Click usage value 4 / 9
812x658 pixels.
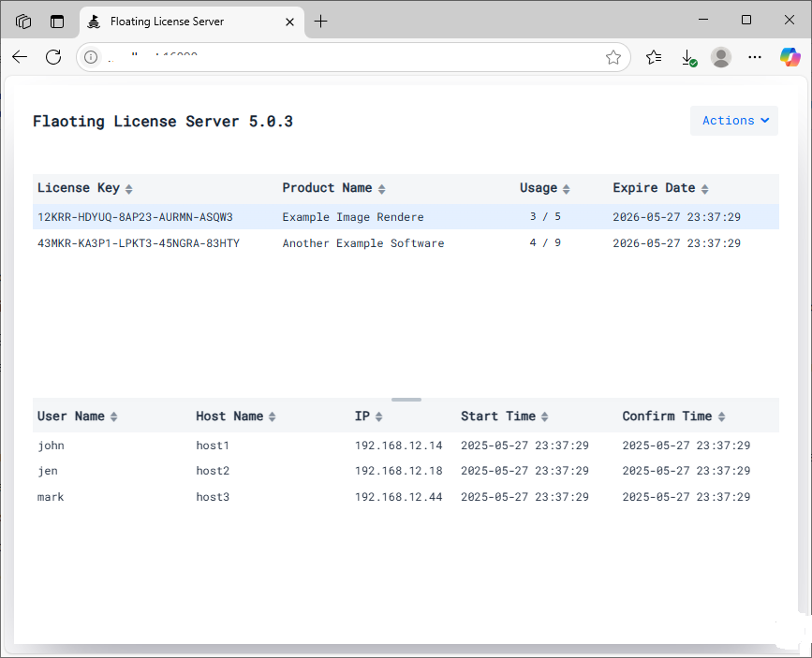(x=545, y=242)
